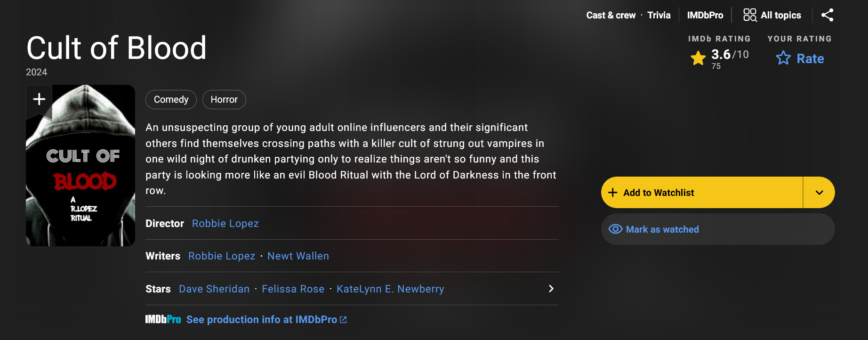
Task: Open KateLynn E. Newberry's profile
Action: coord(390,289)
